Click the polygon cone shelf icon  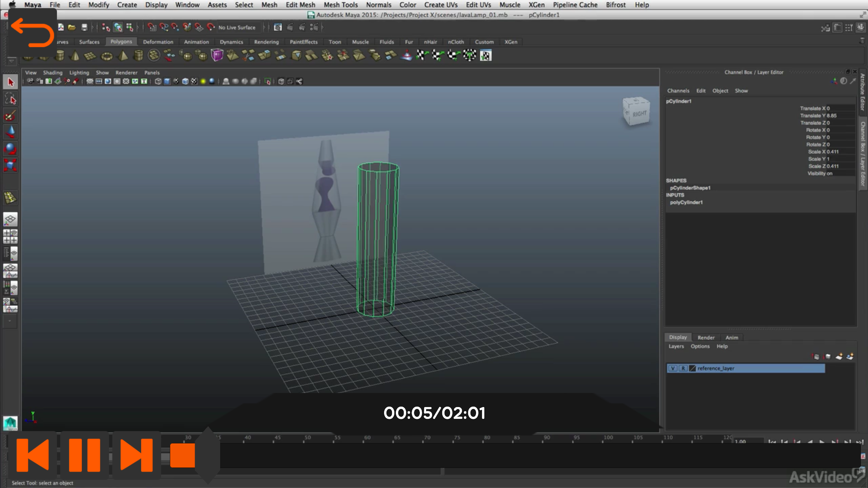pyautogui.click(x=74, y=56)
